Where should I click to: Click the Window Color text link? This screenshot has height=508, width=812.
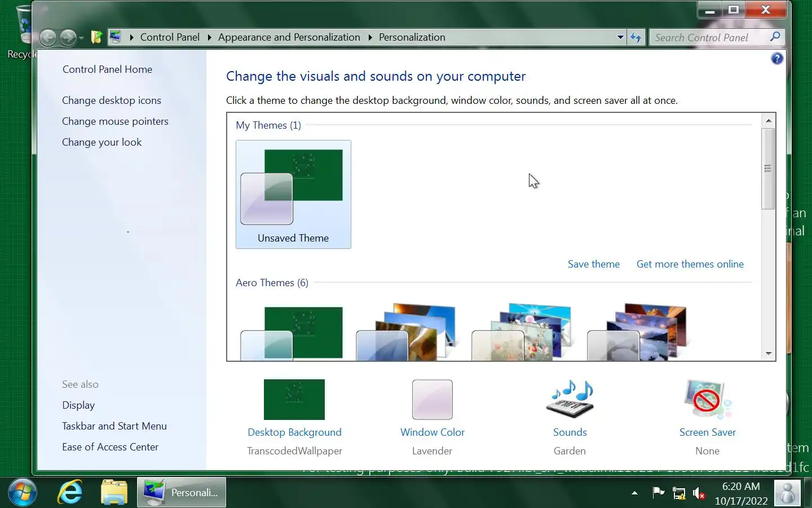433,432
